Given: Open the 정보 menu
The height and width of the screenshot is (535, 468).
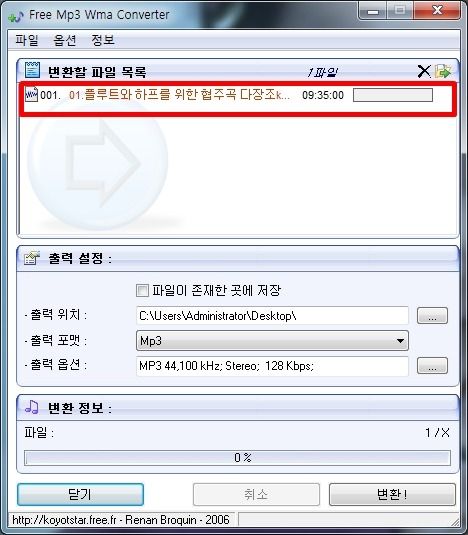Looking at the screenshot, I should 103,40.
